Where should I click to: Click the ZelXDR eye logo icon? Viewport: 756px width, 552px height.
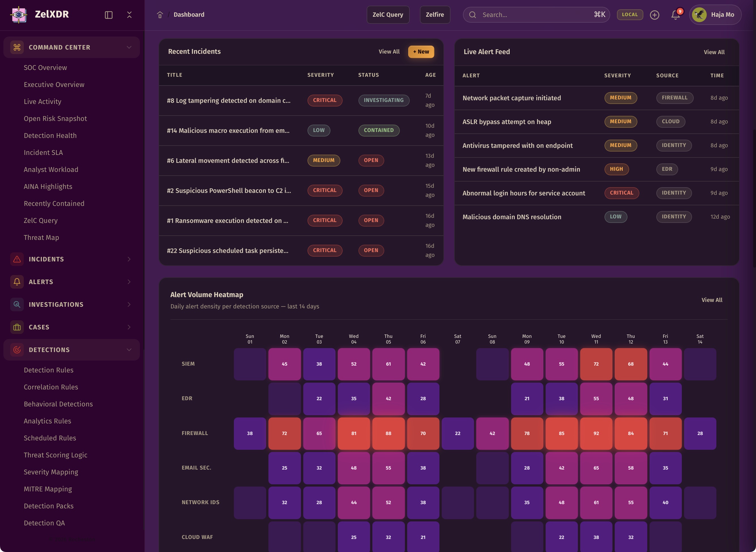pyautogui.click(x=19, y=15)
